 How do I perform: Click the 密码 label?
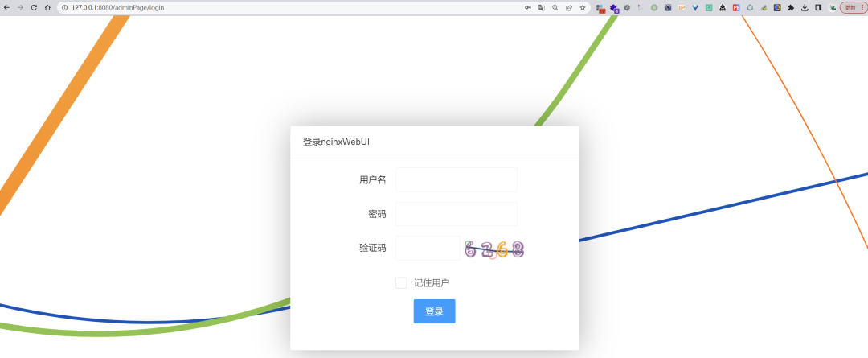[378, 214]
